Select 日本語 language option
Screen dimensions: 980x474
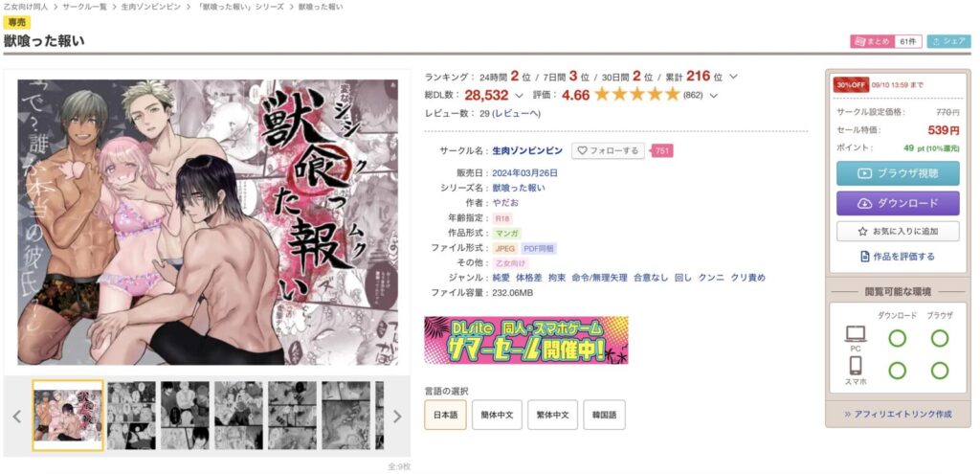(445, 415)
